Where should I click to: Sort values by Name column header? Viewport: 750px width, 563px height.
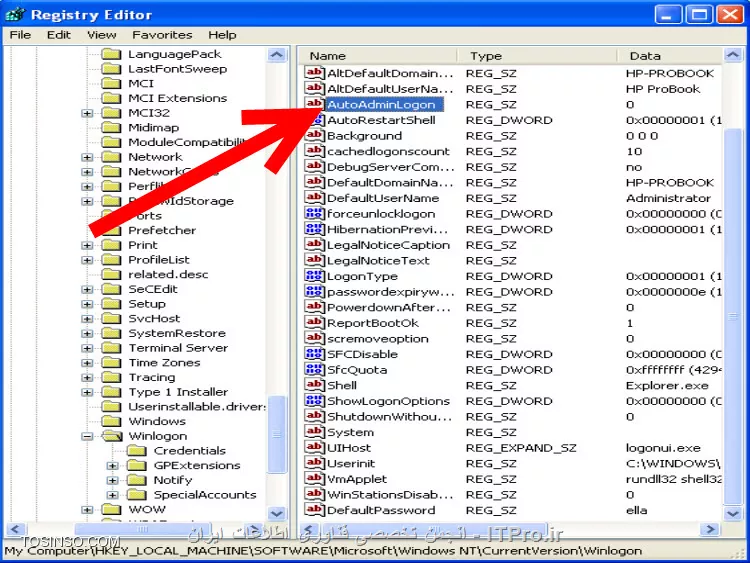[x=378, y=55]
